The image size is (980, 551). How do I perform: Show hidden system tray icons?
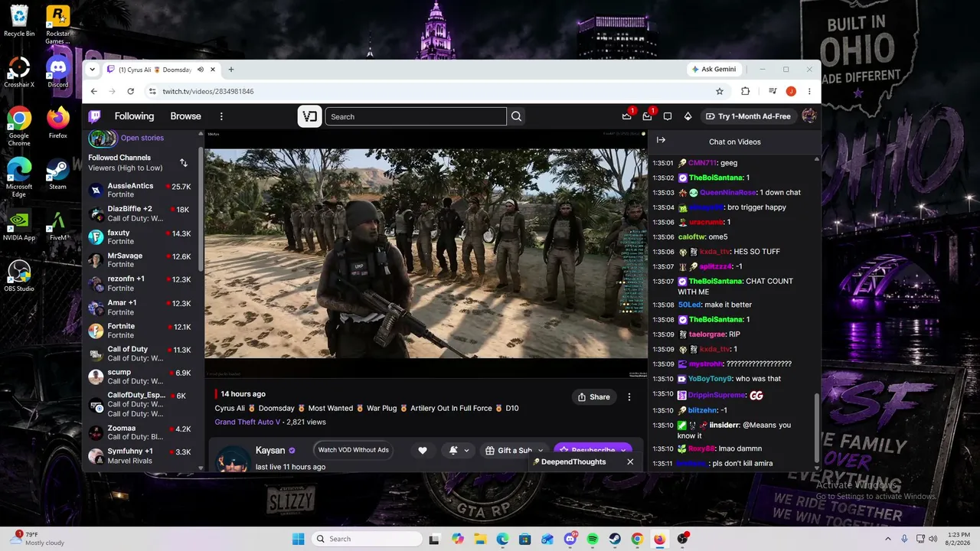(887, 539)
